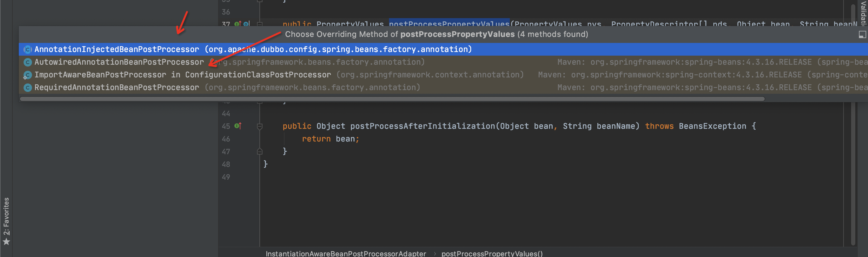This screenshot has width=868, height=257.
Task: Click the overrides gutter icon on line 37
Action: point(238,24)
